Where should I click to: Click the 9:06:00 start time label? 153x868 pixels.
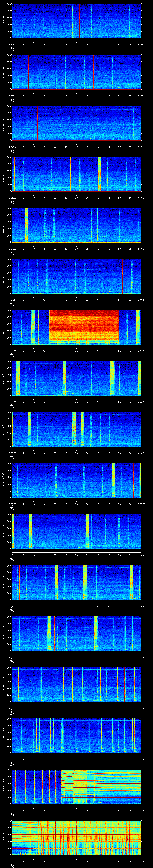[x=12, y=861]
